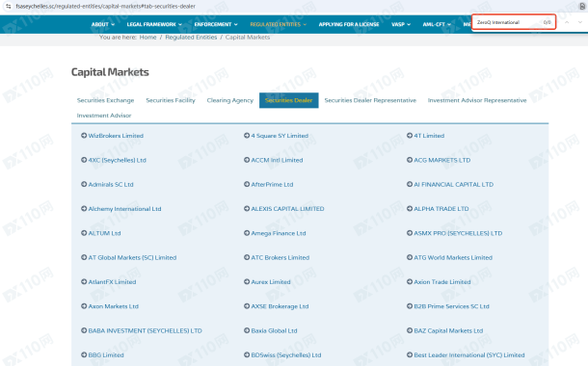Viewport: 588px width, 366px height.
Task: Click the arrow icon beside ALEXIS CAPITAL LIMITED
Action: pyautogui.click(x=247, y=208)
